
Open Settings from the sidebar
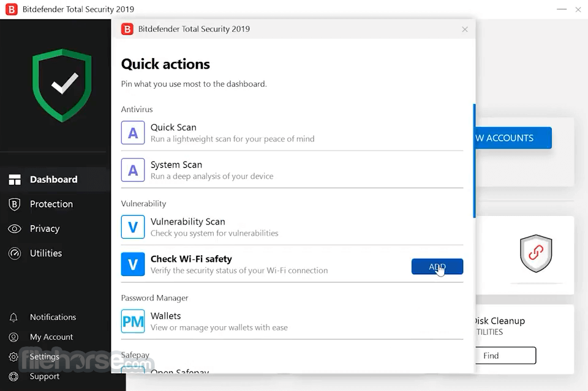(44, 357)
